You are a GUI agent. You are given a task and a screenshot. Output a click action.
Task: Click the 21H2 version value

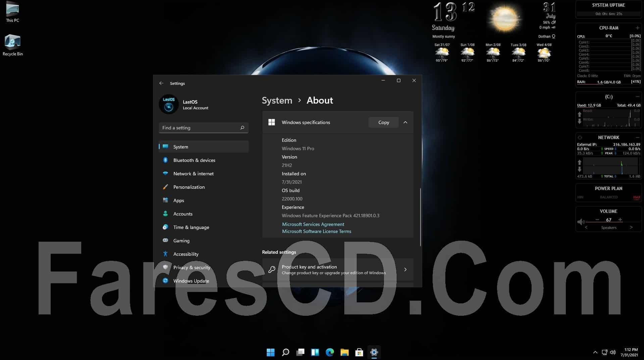(287, 165)
